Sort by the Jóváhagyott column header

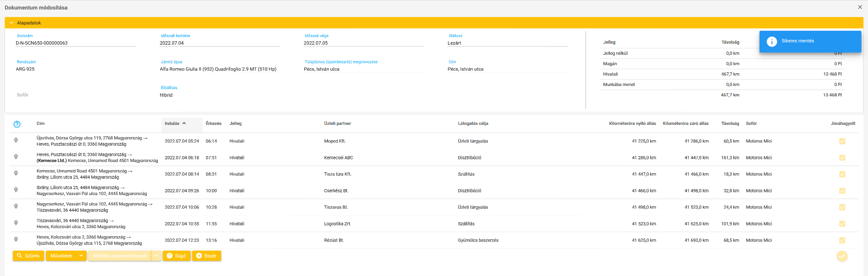(x=843, y=124)
